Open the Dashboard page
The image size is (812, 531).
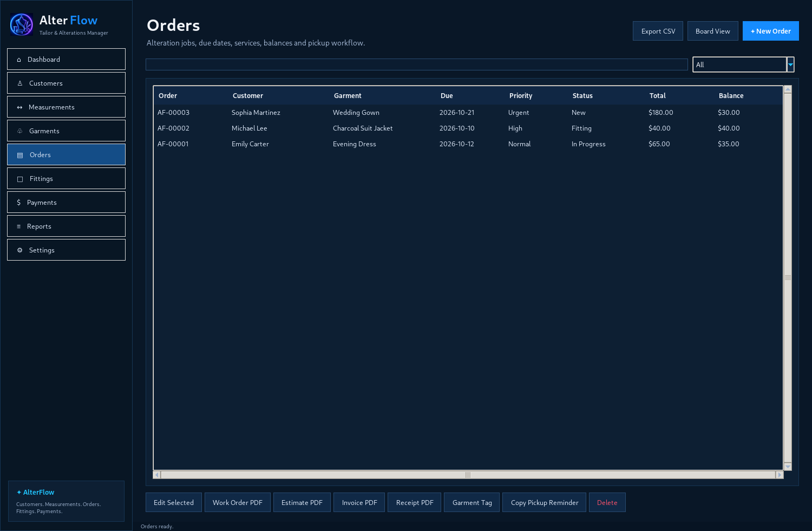click(x=66, y=59)
